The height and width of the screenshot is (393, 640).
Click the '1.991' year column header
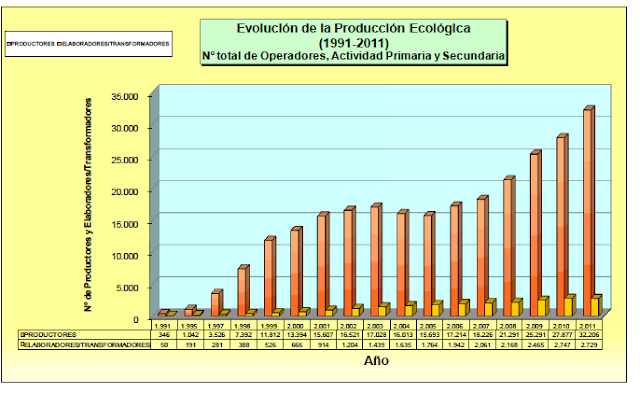tap(164, 326)
